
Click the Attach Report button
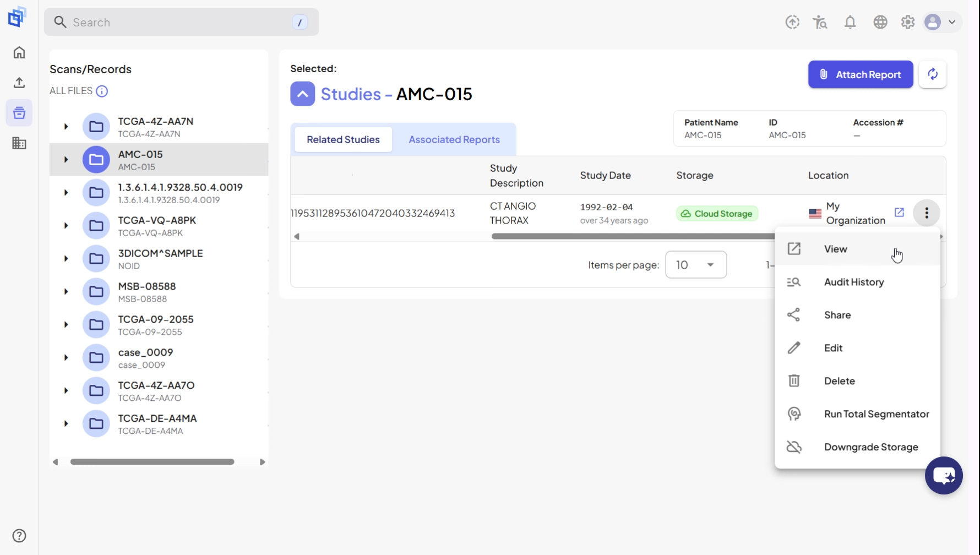coord(861,74)
